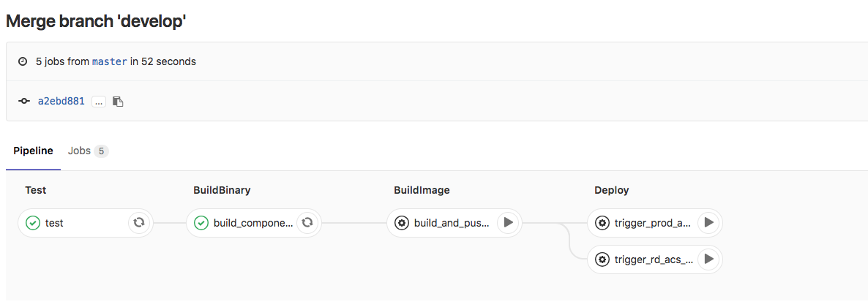Open the build_and_push job details
This screenshot has width=868, height=307.
[x=452, y=223]
